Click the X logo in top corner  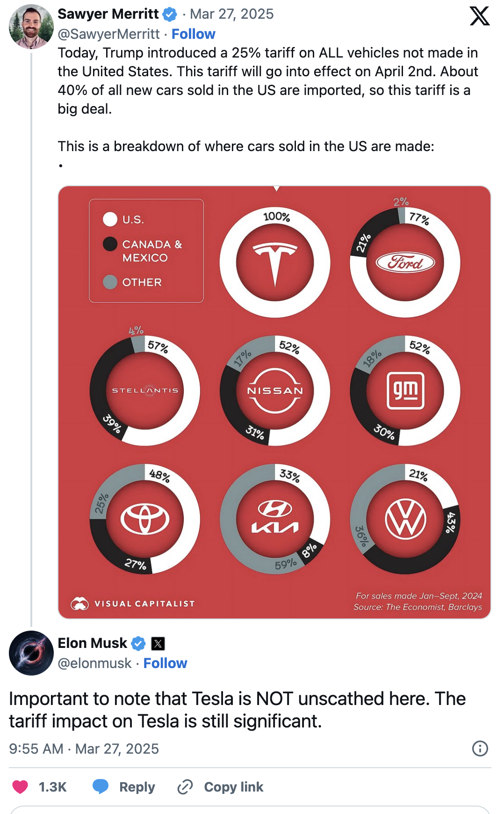click(480, 16)
